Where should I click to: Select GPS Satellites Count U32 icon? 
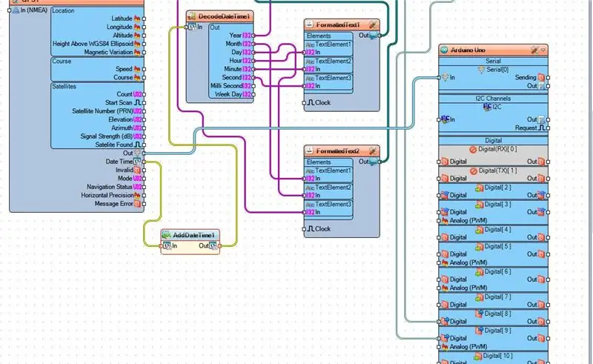(137, 94)
